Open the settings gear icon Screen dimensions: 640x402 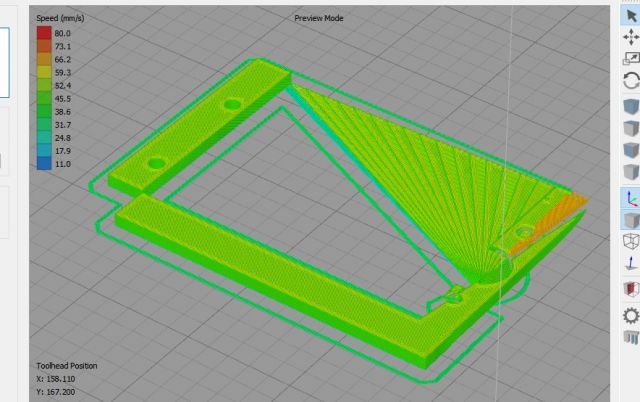coord(630,312)
